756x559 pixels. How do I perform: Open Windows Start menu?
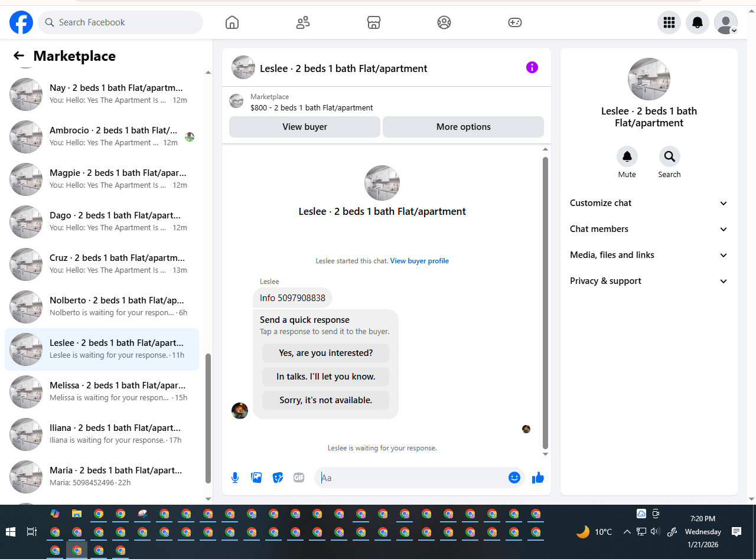pos(11,532)
